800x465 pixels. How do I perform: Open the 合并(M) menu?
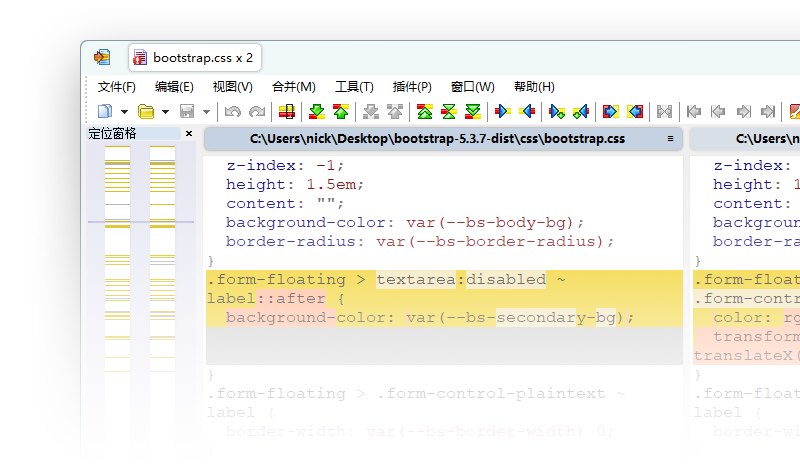point(293,87)
